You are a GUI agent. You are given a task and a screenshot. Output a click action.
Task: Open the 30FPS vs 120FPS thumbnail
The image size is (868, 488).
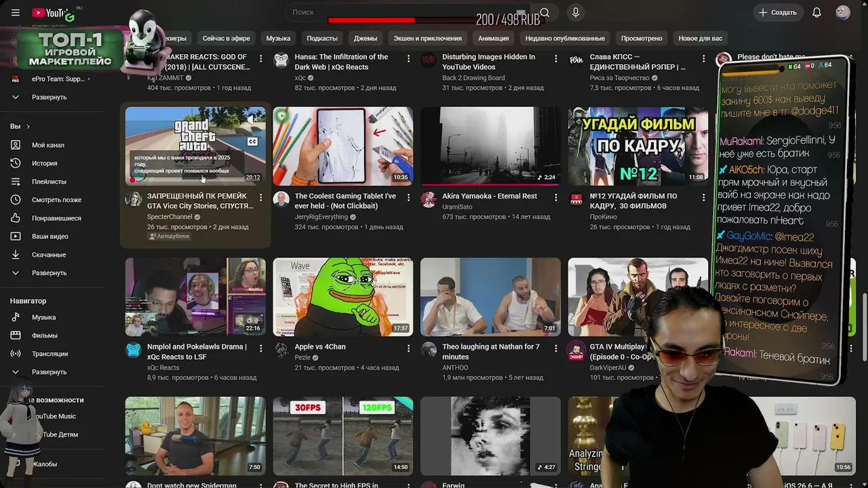point(342,436)
